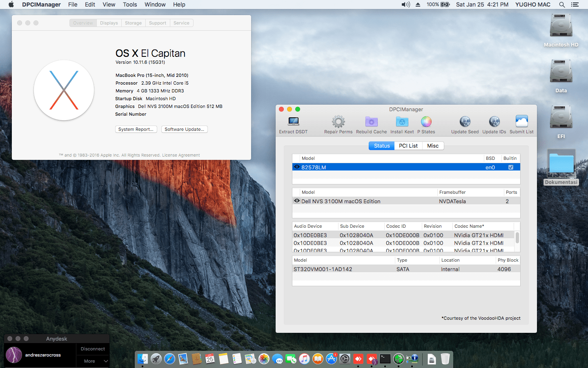
Task: Switch to the PCI List tab
Action: (408, 146)
